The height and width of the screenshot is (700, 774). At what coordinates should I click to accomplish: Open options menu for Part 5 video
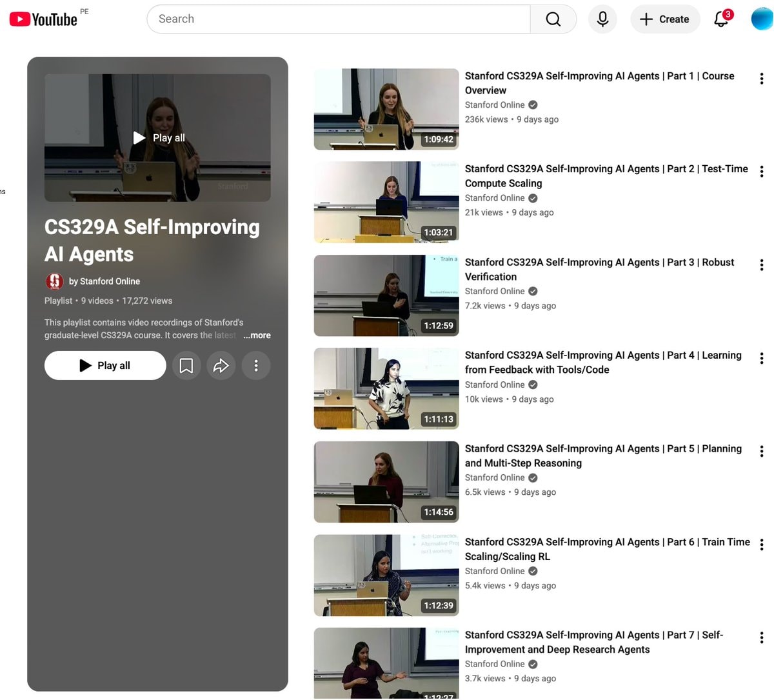coord(762,452)
